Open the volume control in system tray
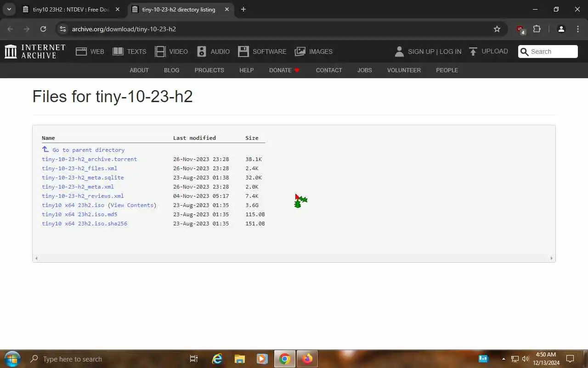588x368 pixels. pos(526,359)
